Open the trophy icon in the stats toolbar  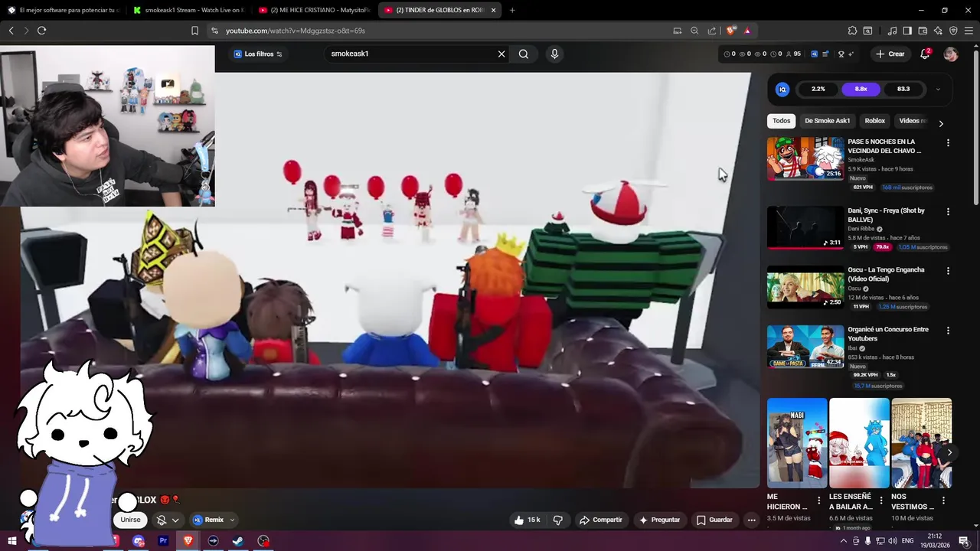pyautogui.click(x=841, y=54)
